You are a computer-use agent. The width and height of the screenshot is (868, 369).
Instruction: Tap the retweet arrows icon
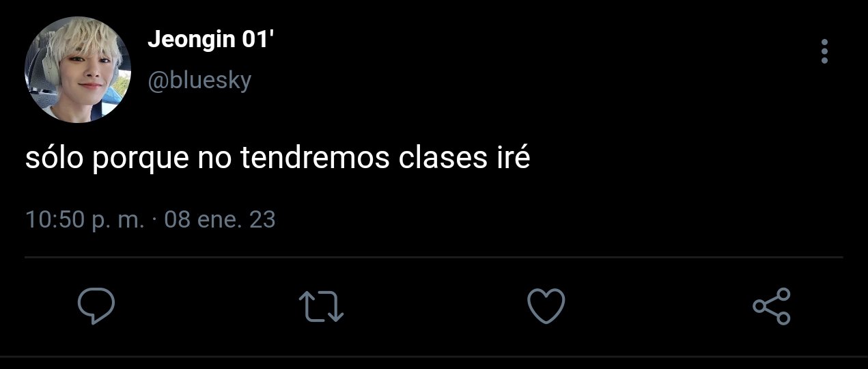coord(321,306)
